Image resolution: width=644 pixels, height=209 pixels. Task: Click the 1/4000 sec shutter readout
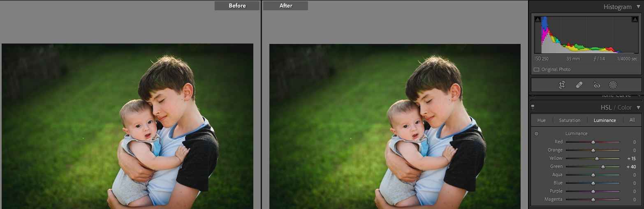(x=627, y=59)
